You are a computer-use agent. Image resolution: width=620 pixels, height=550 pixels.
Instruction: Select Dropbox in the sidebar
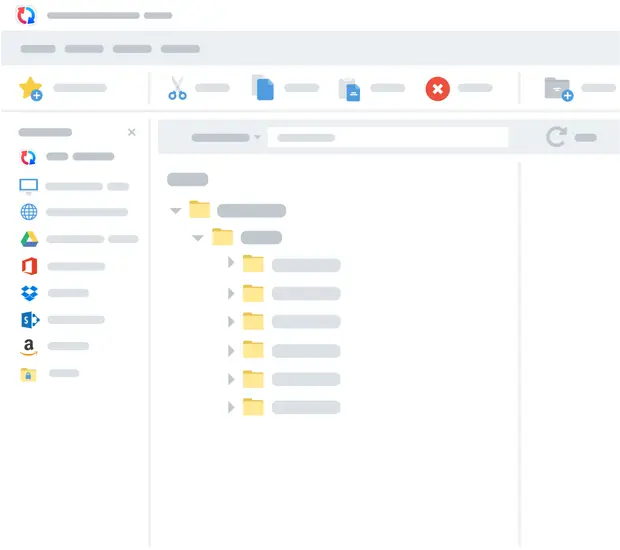click(x=29, y=293)
